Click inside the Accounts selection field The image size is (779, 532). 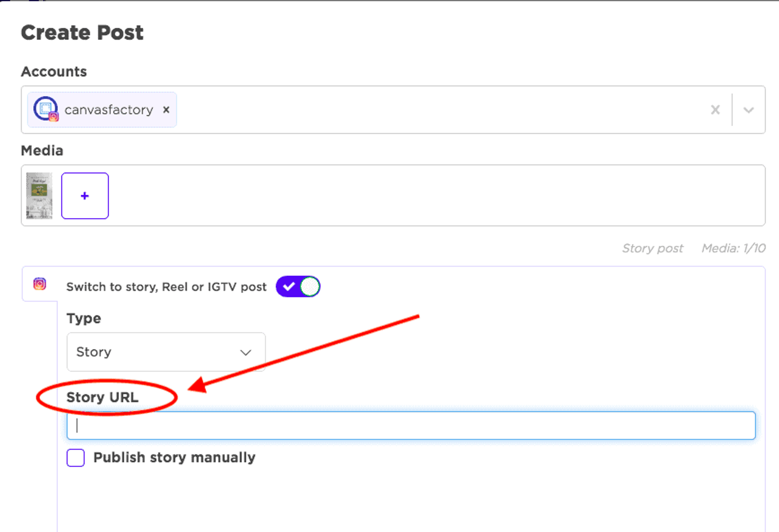tap(438, 110)
